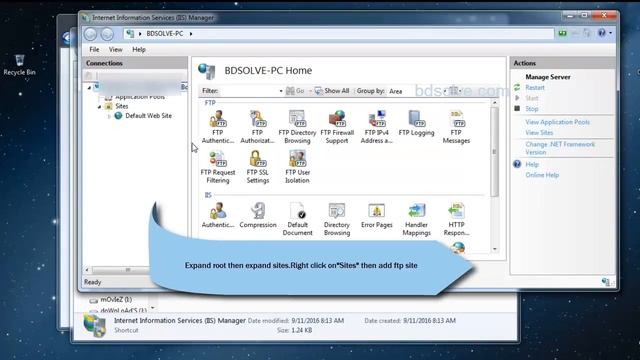Click the back navigation arrow
The height and width of the screenshot is (360, 640).
(x=90, y=34)
